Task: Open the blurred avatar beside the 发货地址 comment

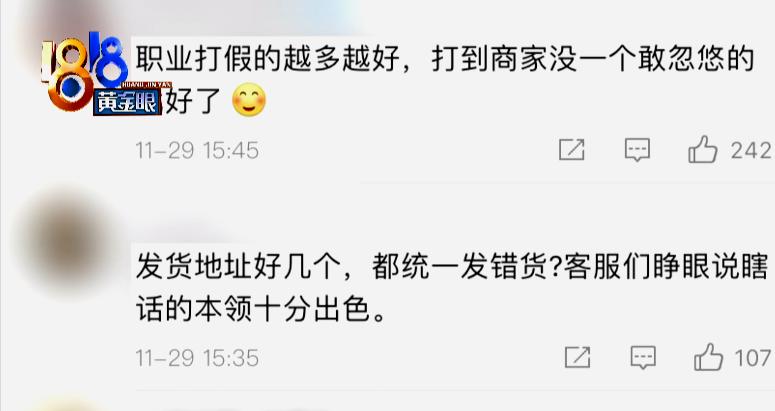Action: [x=68, y=242]
